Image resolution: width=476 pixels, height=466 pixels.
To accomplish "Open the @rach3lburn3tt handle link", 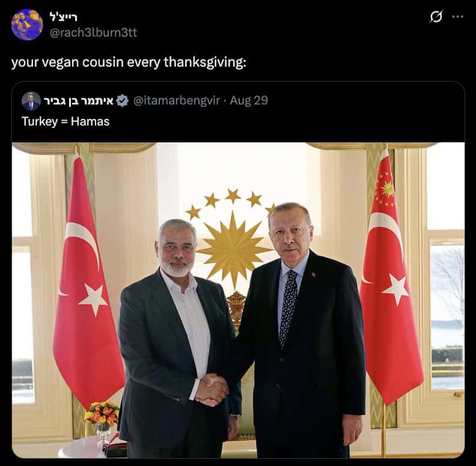I will [93, 32].
